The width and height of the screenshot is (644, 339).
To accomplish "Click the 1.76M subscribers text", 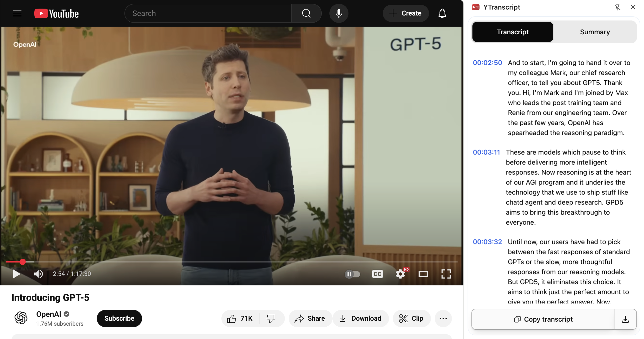I will coord(60,324).
